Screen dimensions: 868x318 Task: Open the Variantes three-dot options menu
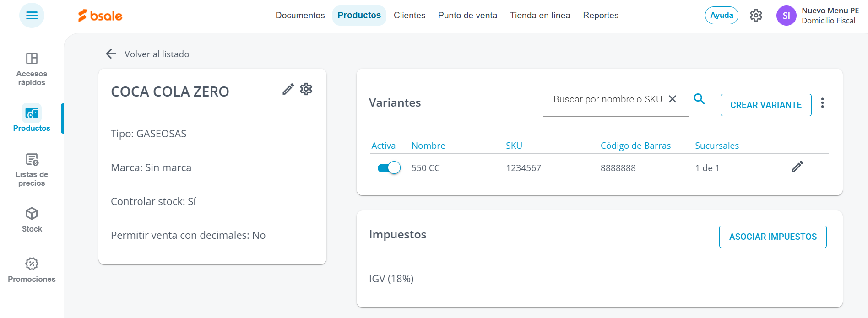[x=822, y=103]
